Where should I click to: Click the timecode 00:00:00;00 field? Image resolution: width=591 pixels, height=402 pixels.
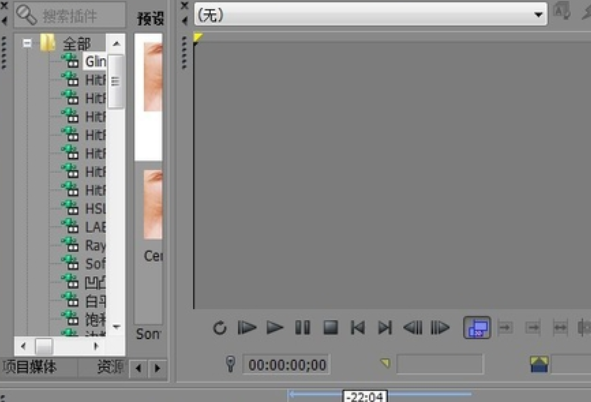pyautogui.click(x=287, y=365)
